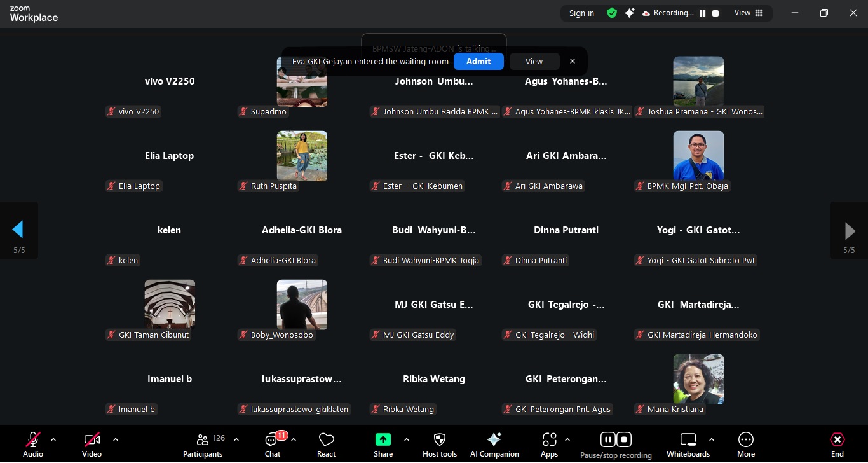This screenshot has height=463, width=868.
Task: Open the View layout menu
Action: (x=749, y=13)
